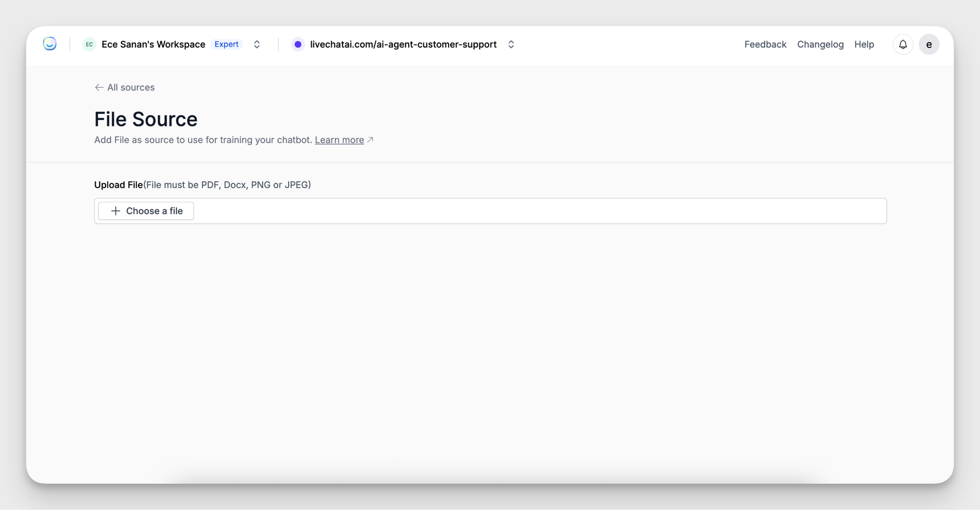The height and width of the screenshot is (510, 980).
Task: Click the file format hint text
Action: (x=227, y=185)
